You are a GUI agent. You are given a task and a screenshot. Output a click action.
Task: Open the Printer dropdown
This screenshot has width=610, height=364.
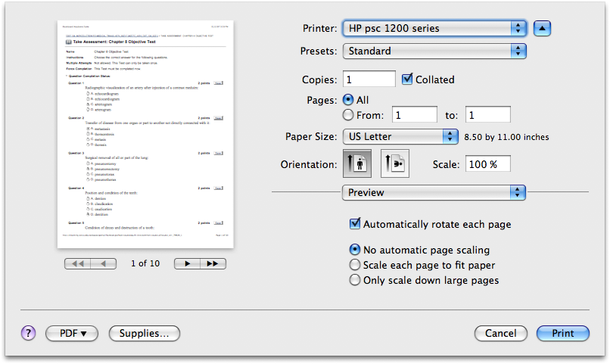(x=434, y=28)
